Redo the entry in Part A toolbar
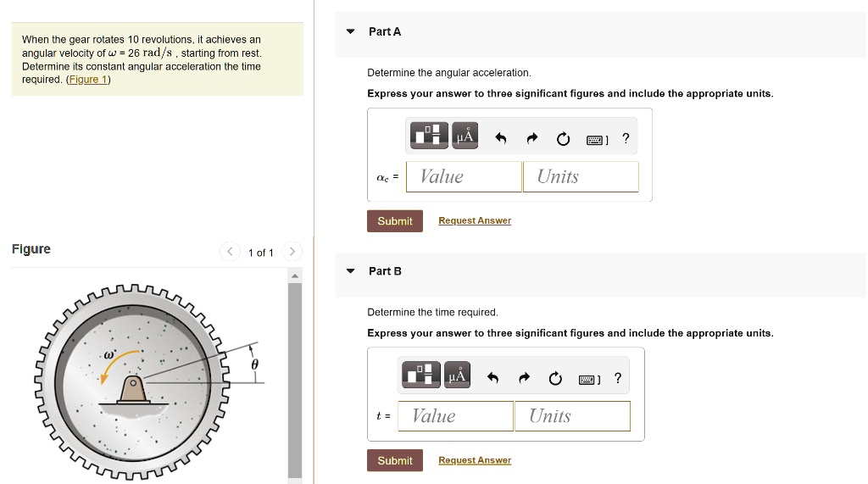868x484 pixels. pyautogui.click(x=532, y=138)
